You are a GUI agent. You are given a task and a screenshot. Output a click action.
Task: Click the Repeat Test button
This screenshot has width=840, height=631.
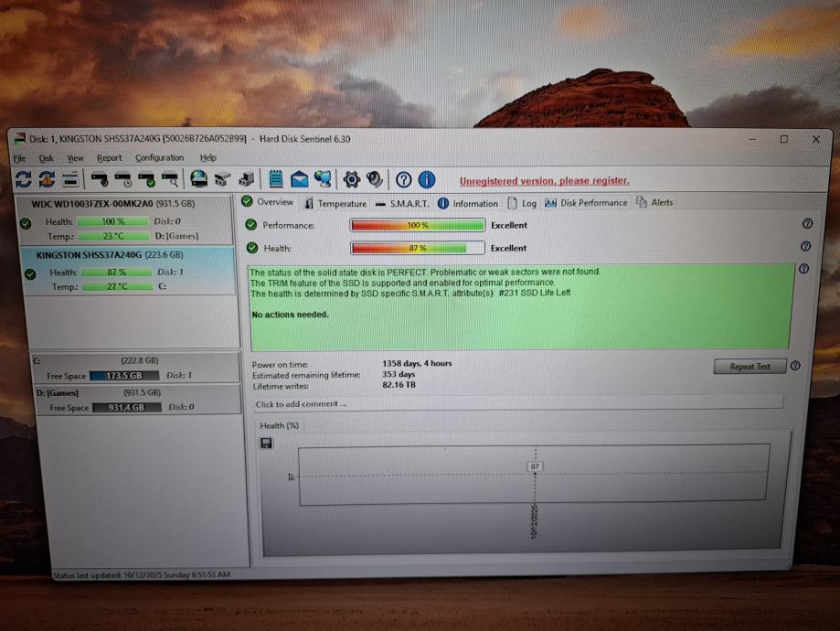[750, 367]
